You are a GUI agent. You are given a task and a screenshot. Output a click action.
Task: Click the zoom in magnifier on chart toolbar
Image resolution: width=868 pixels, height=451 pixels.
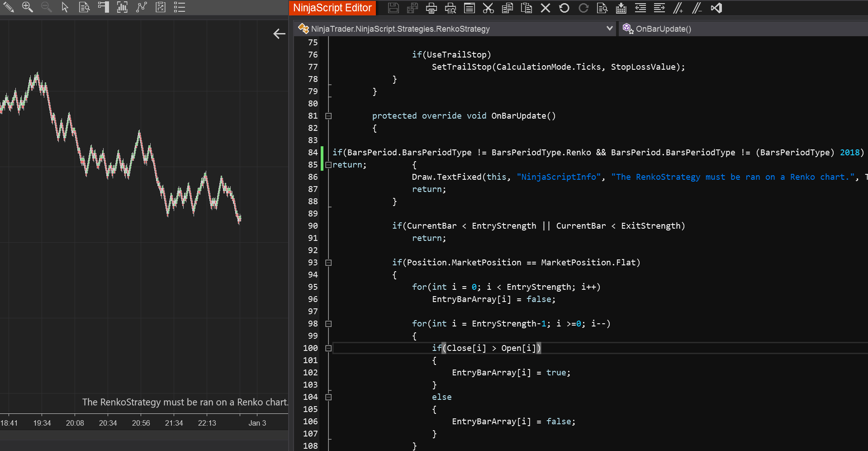pyautogui.click(x=28, y=7)
